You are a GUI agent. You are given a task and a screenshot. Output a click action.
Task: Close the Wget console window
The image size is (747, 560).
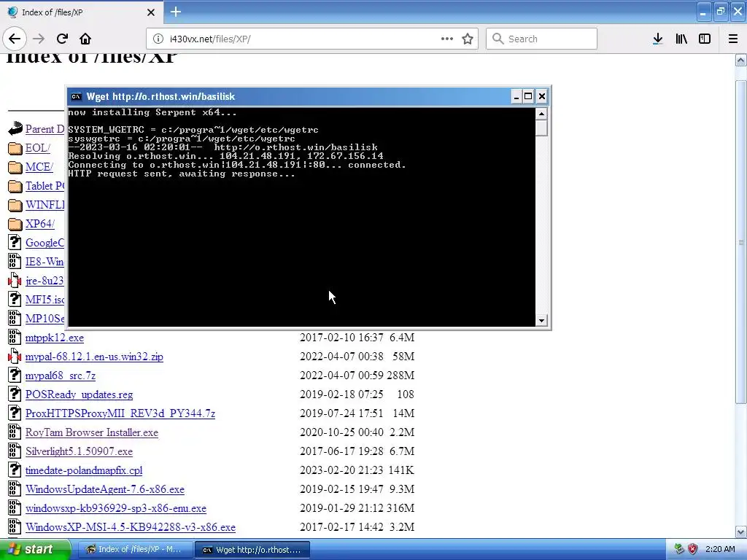[542, 97]
